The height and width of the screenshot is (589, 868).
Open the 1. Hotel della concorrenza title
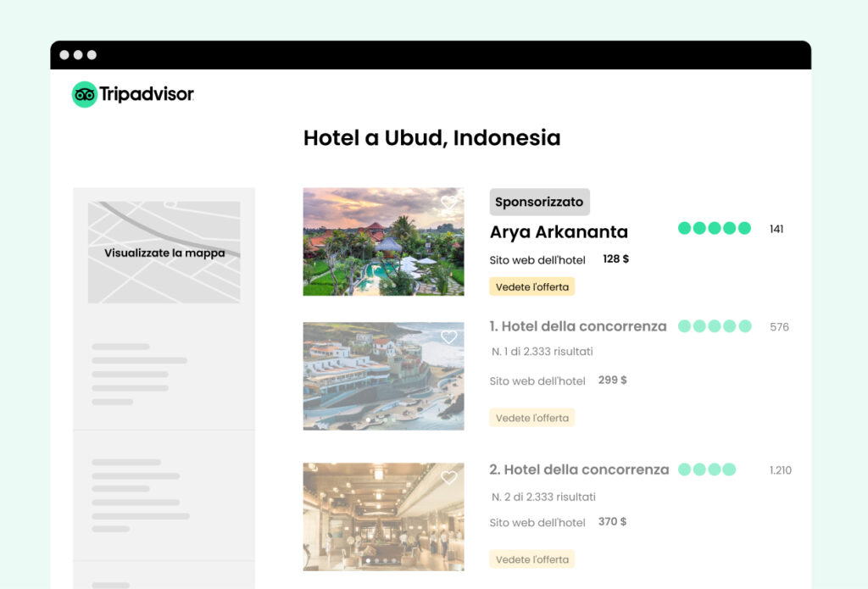578,326
